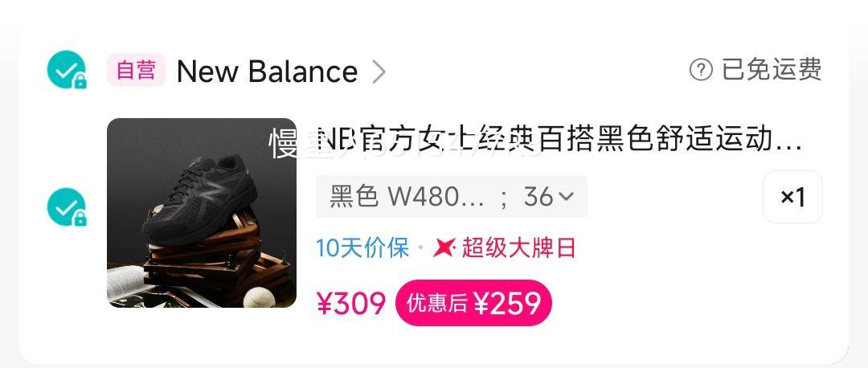Open the 10天价保 price protection link
The height and width of the screenshot is (368, 868).
click(x=362, y=247)
